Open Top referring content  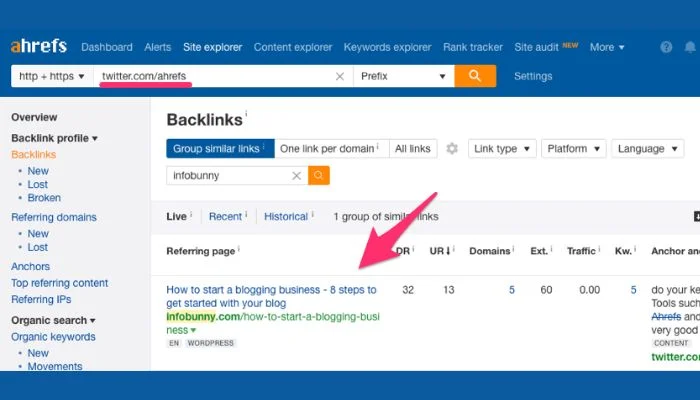click(x=60, y=283)
